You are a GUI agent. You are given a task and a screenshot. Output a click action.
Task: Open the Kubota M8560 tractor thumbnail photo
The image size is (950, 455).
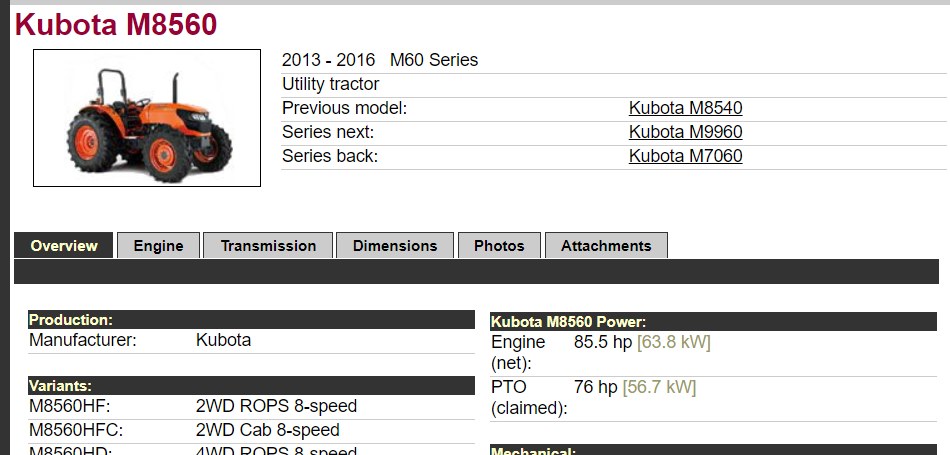147,118
